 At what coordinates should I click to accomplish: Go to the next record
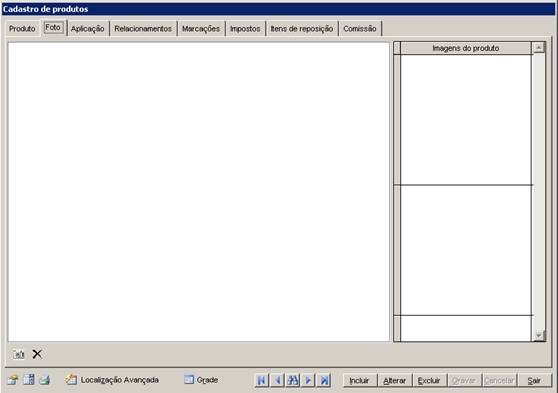click(x=308, y=381)
